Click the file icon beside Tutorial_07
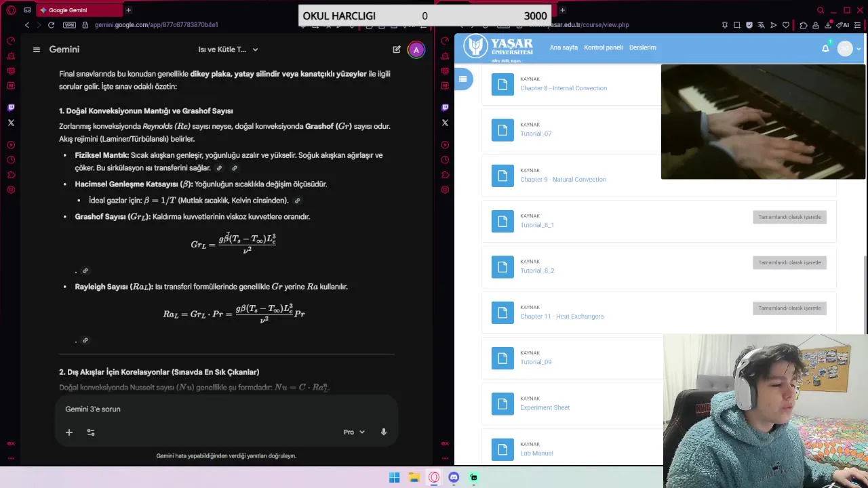 (502, 130)
